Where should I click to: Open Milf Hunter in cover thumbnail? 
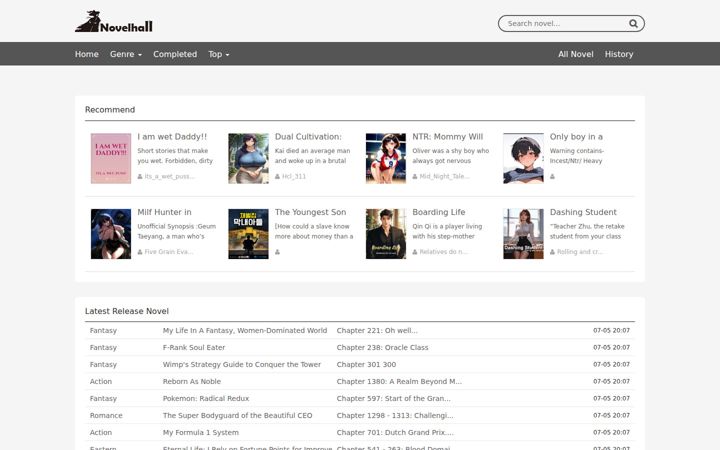pyautogui.click(x=111, y=234)
